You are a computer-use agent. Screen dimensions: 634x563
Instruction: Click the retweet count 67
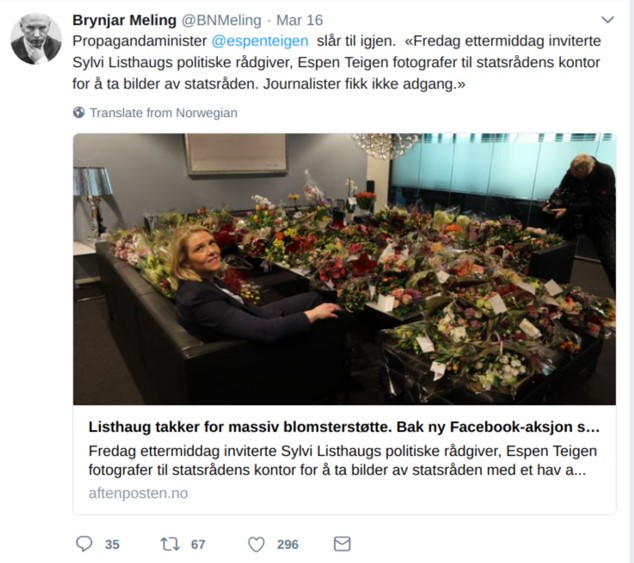pos(198,545)
